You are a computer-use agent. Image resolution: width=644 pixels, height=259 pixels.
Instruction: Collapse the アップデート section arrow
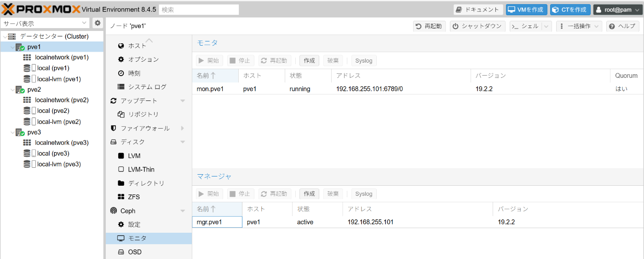[183, 101]
